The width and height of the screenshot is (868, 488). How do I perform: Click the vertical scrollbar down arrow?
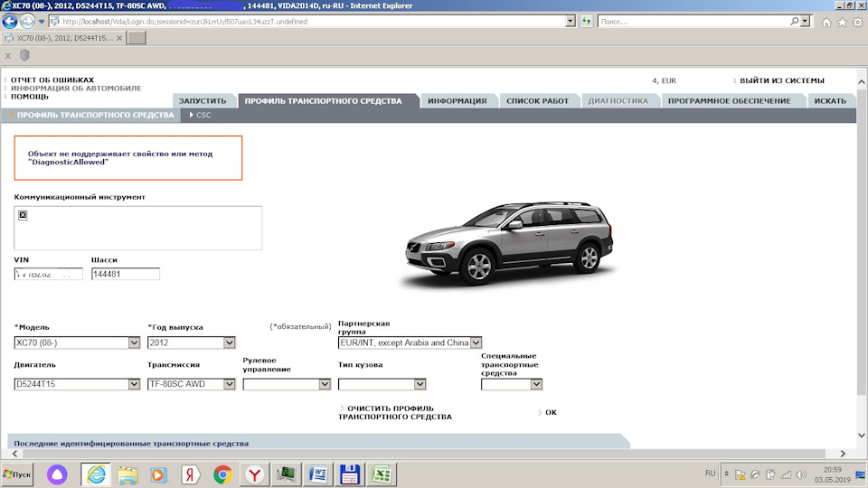[x=862, y=435]
